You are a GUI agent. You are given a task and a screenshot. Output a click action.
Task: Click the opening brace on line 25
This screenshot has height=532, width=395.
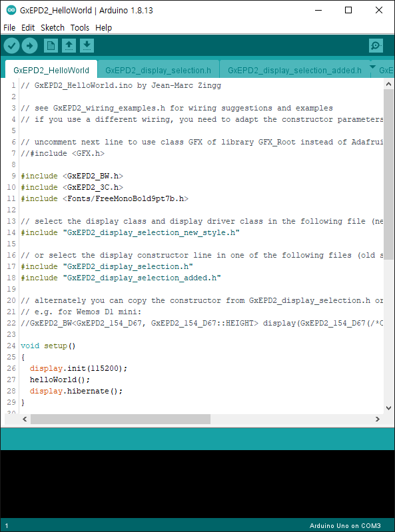(23, 357)
